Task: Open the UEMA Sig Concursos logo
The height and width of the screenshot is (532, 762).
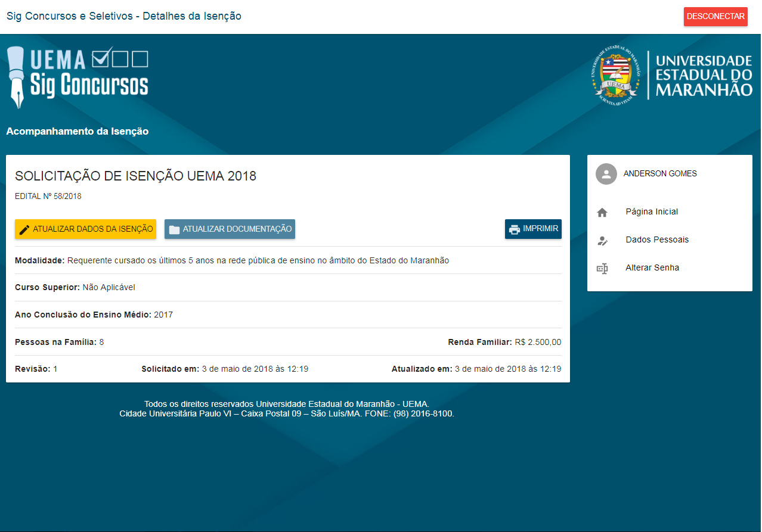Action: click(78, 77)
